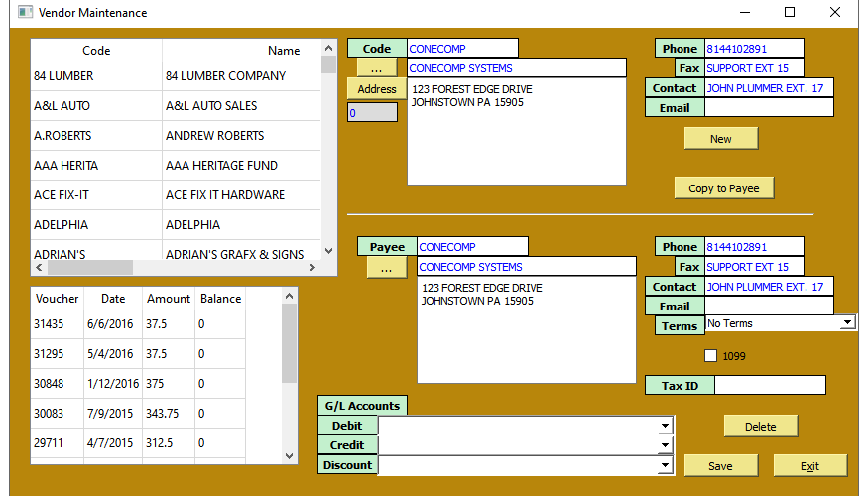Click the Voucher column header
Image resolution: width=868 pixels, height=496 pixels.
pyautogui.click(x=57, y=299)
